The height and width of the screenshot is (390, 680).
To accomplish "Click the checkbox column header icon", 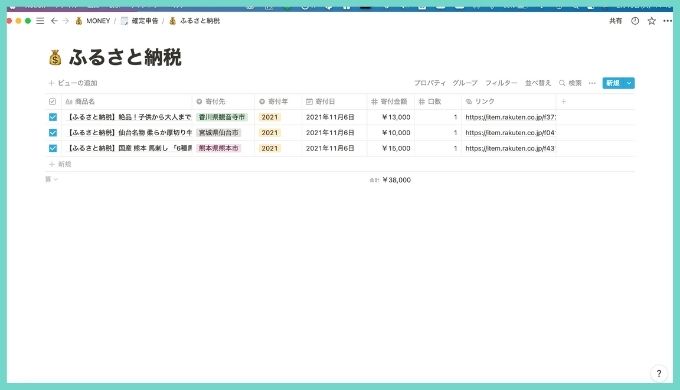I will click(x=52, y=102).
